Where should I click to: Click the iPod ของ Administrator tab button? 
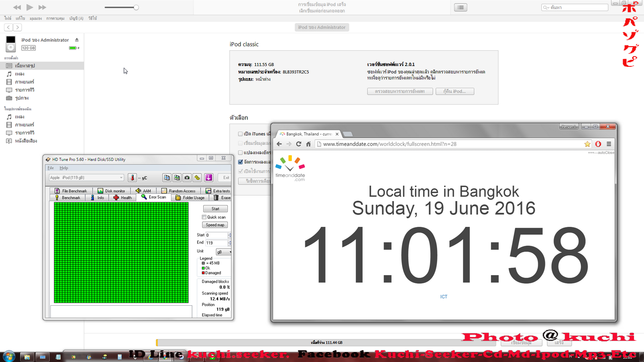tap(322, 27)
